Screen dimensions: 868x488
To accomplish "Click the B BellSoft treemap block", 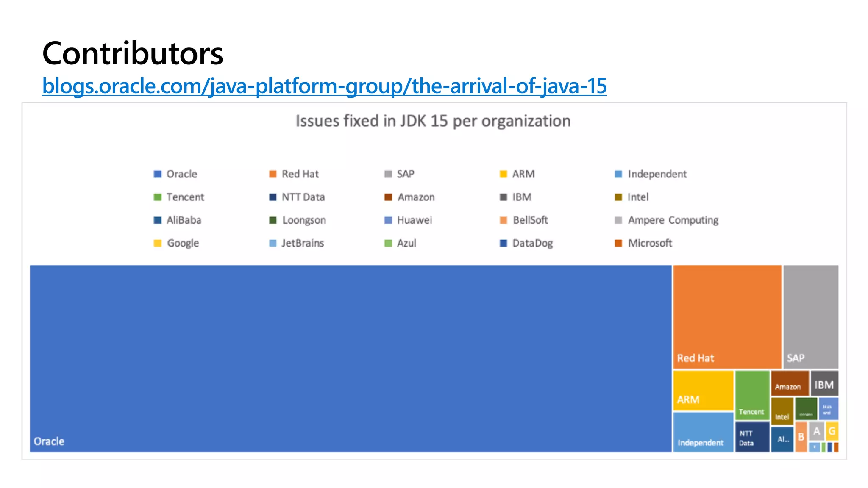I will point(801,437).
